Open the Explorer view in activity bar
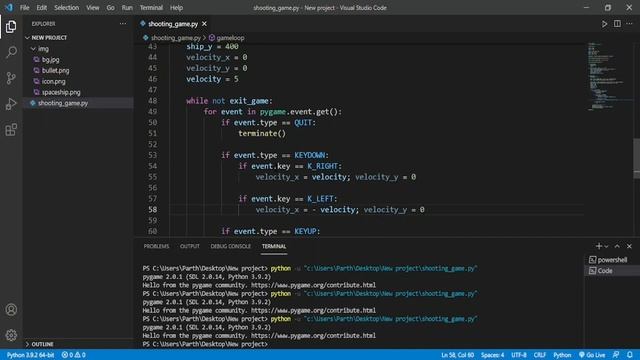640x360 pixels. point(11,27)
